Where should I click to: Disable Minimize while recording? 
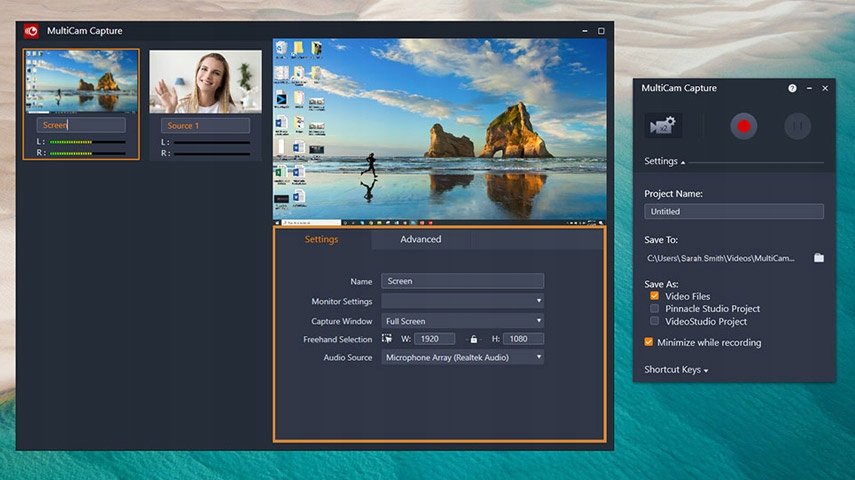649,342
